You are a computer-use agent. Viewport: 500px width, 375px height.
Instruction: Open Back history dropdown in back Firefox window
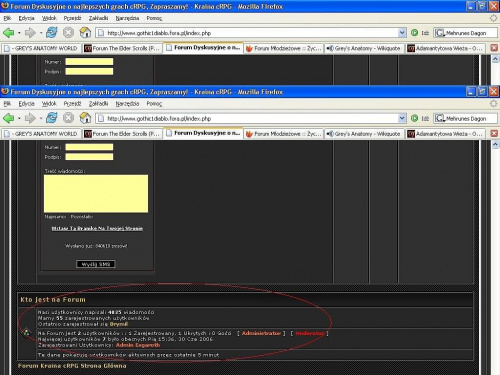[19, 33]
